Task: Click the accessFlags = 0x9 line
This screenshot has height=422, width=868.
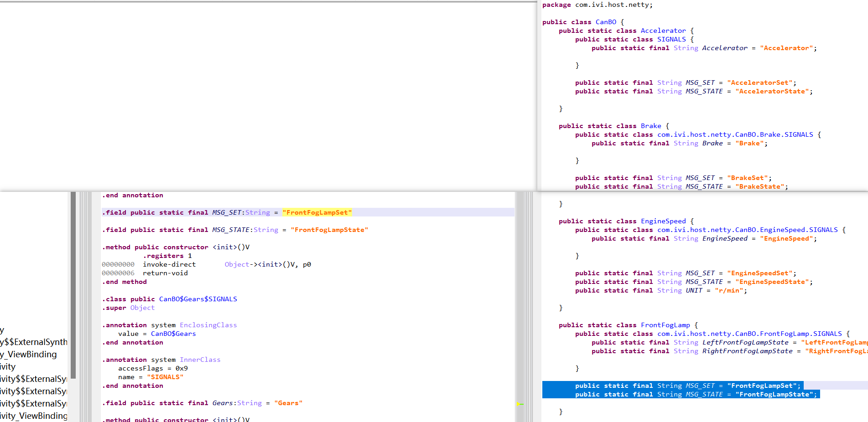Action: (153, 368)
